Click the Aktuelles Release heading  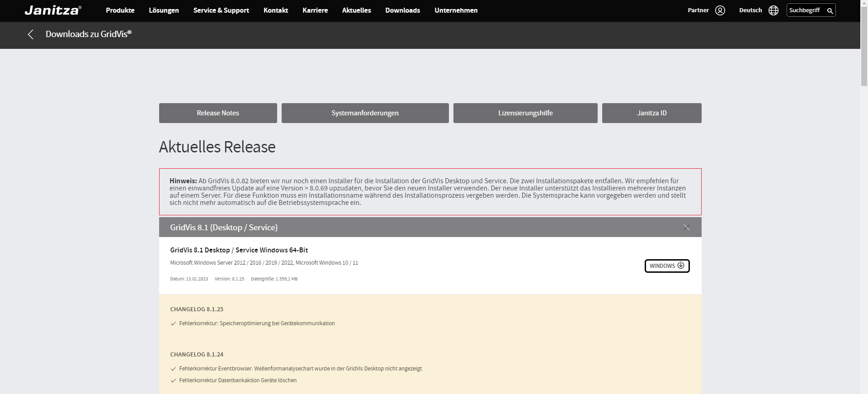pos(217,147)
